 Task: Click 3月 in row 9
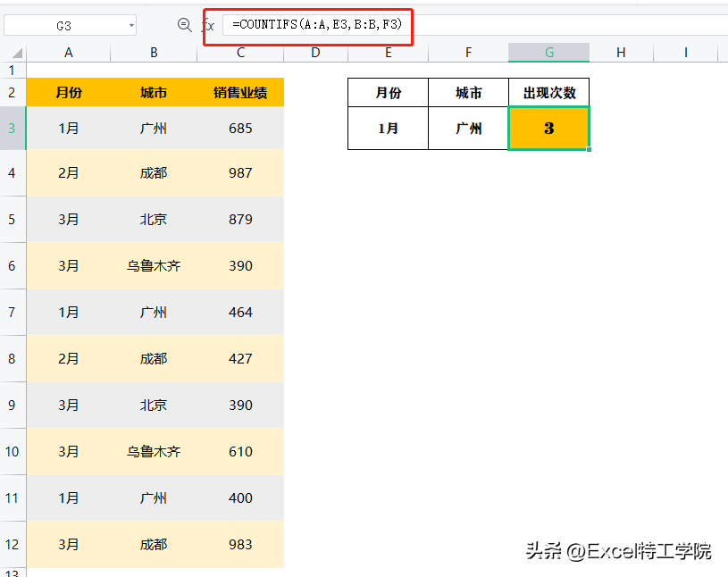pyautogui.click(x=68, y=405)
